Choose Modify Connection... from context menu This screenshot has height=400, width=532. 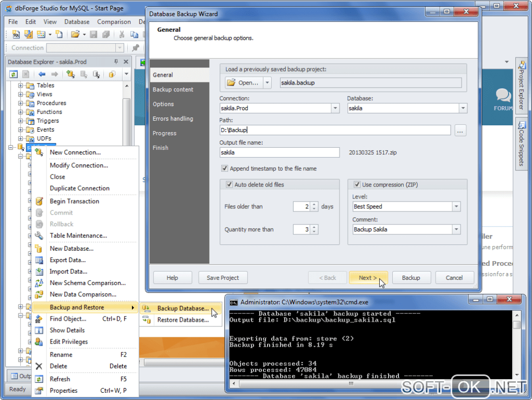86,166
